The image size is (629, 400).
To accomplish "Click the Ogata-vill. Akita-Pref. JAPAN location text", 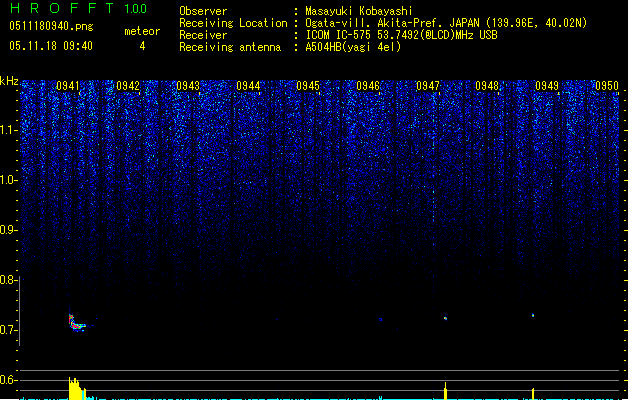I will coord(446,23).
